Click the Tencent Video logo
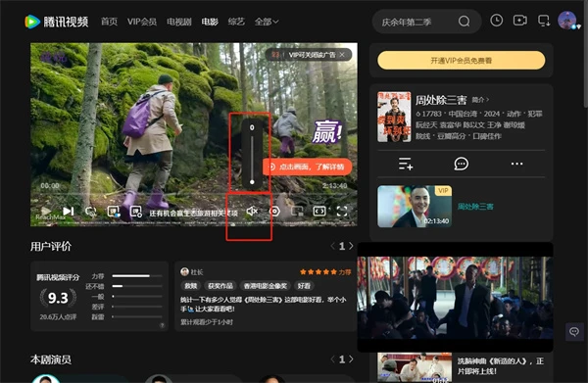 point(56,22)
